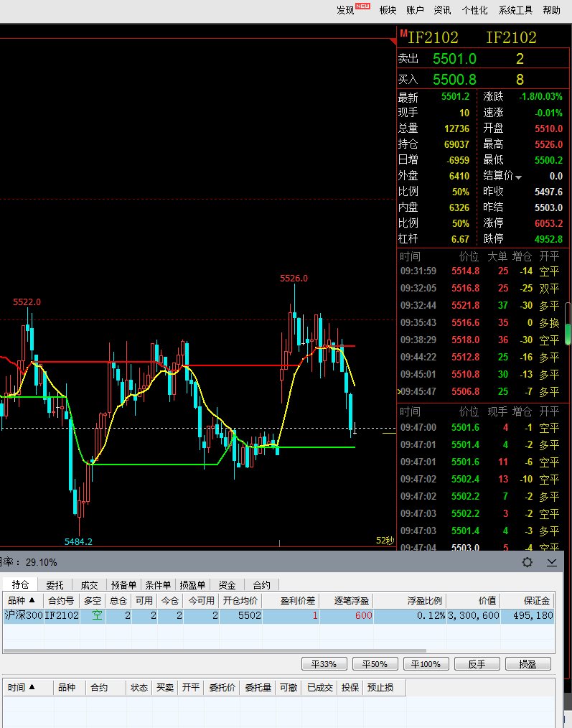Select the 沪深300 IF2102 position row
572x728 pixels.
tap(278, 616)
